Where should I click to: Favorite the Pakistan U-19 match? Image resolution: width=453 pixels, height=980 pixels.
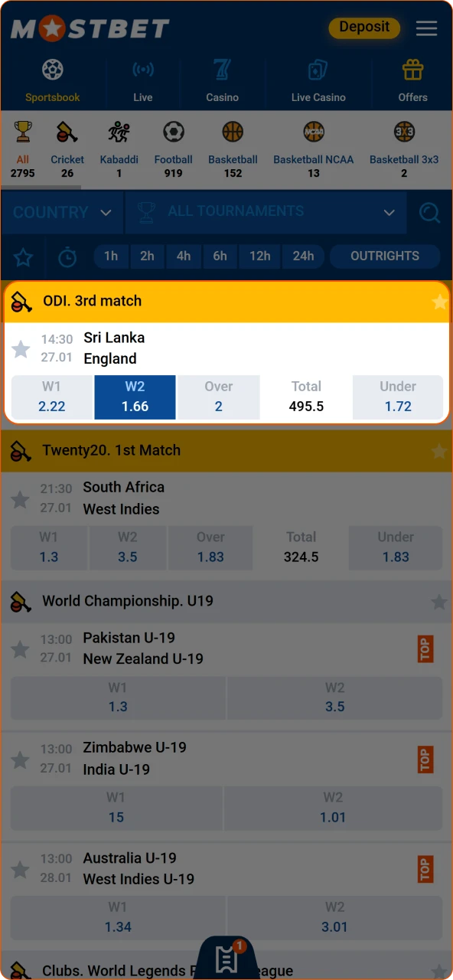coord(21,648)
